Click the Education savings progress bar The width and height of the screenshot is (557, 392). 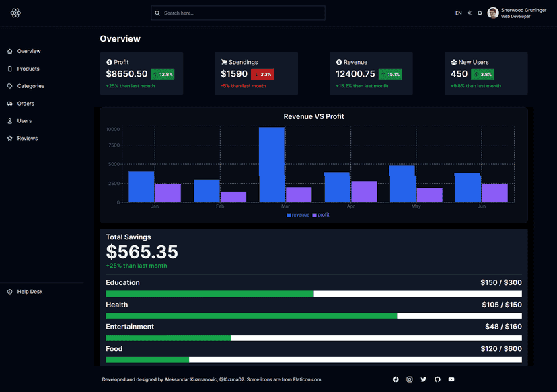coord(313,294)
